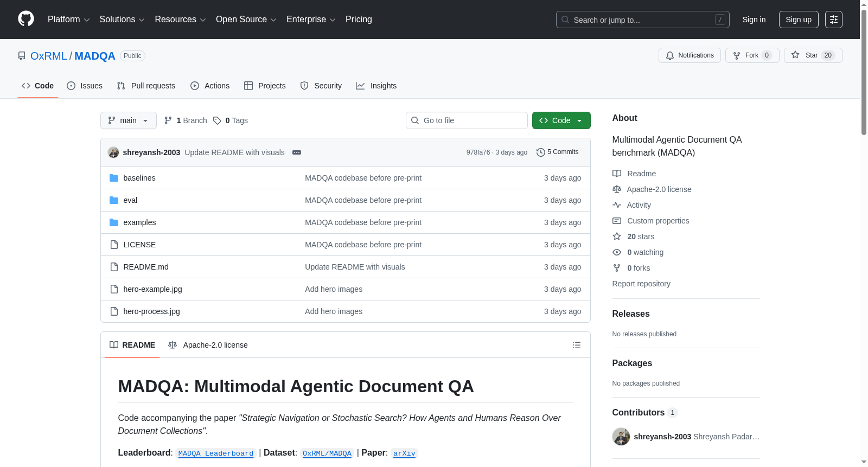This screenshot has height=467, width=868.
Task: Open the README outline list icon
Action: click(x=577, y=345)
